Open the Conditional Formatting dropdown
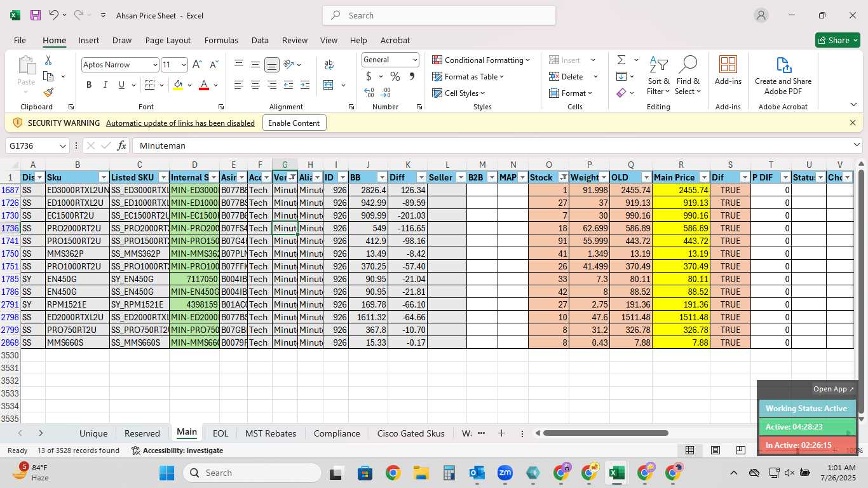The width and height of the screenshot is (868, 488). point(481,60)
